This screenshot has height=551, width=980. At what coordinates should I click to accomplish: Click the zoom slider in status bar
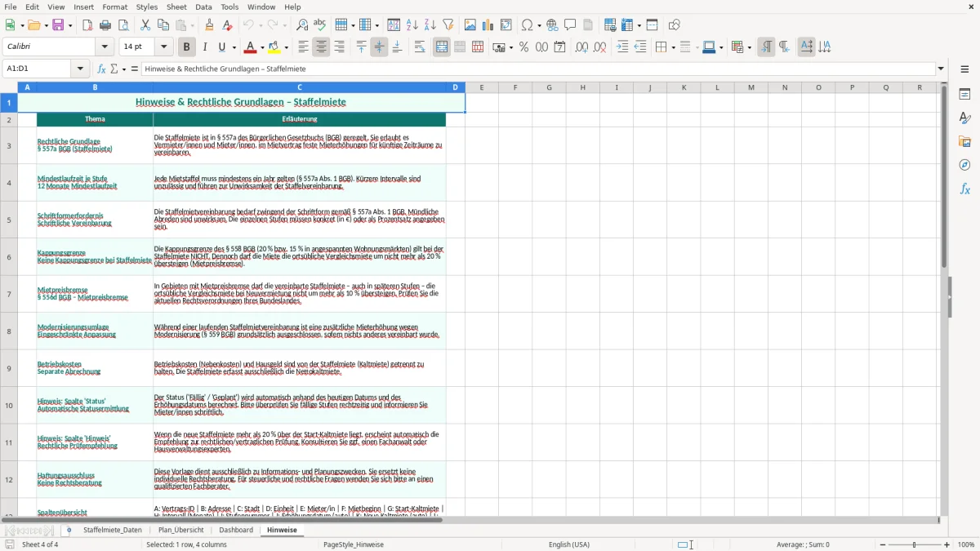coord(914,544)
